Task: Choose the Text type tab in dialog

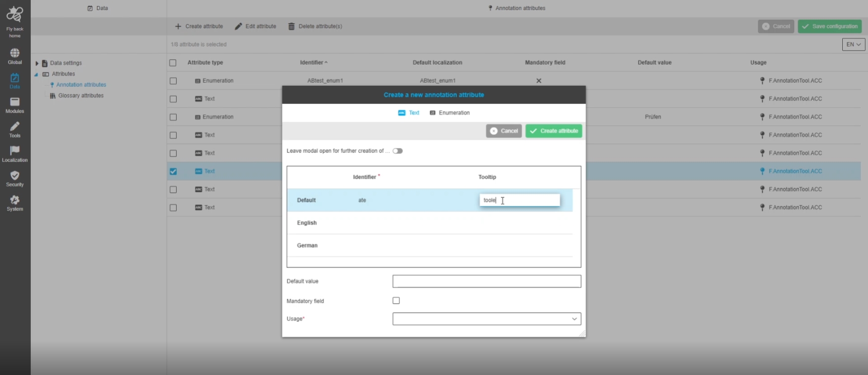Action: point(409,113)
